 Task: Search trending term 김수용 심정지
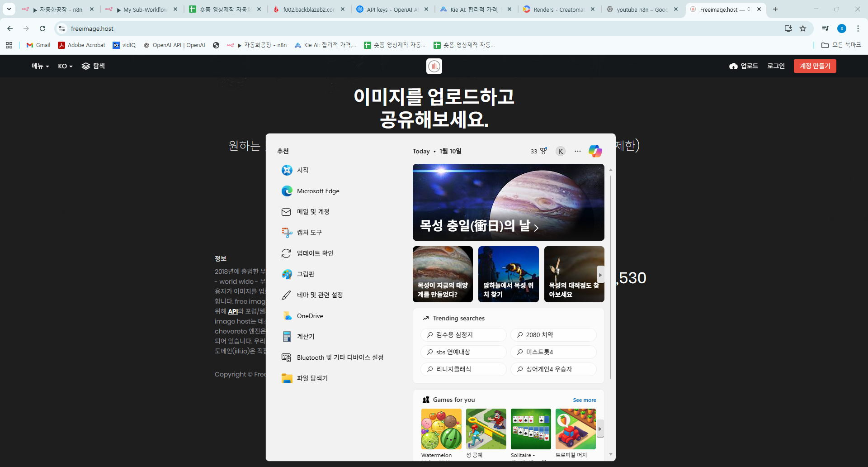463,335
